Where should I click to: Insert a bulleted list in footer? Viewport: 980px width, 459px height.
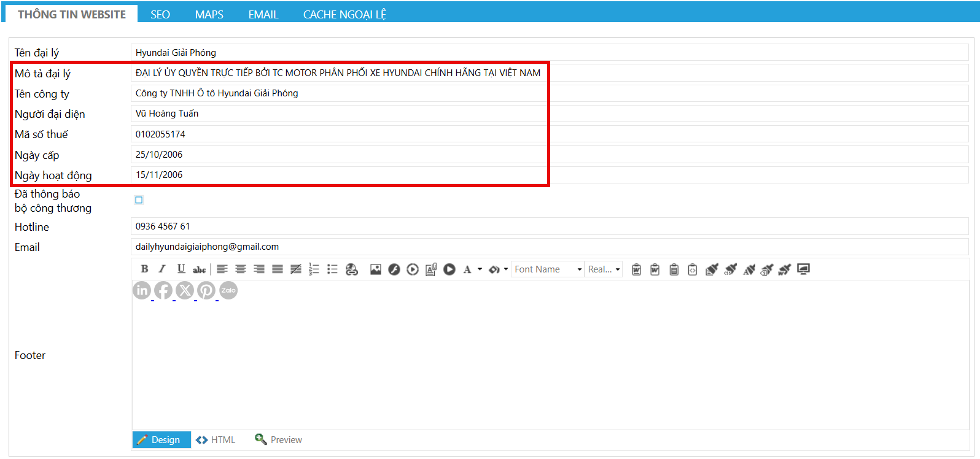tap(332, 269)
